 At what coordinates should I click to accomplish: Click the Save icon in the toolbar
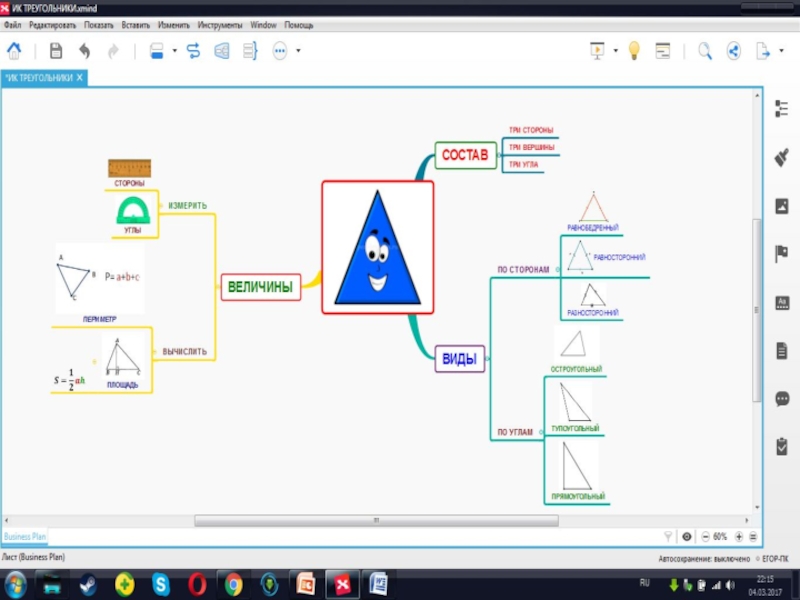coord(56,51)
